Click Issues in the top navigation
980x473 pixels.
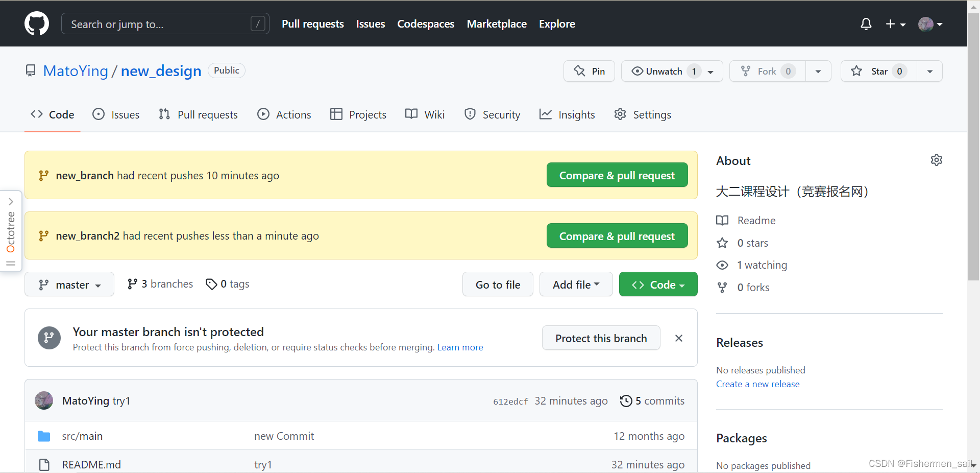371,24
